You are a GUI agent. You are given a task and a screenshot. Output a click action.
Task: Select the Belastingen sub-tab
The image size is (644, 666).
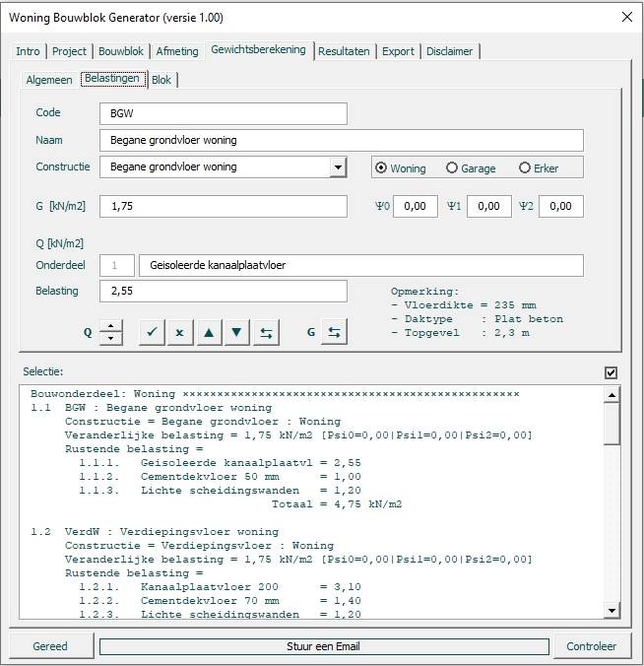(112, 79)
